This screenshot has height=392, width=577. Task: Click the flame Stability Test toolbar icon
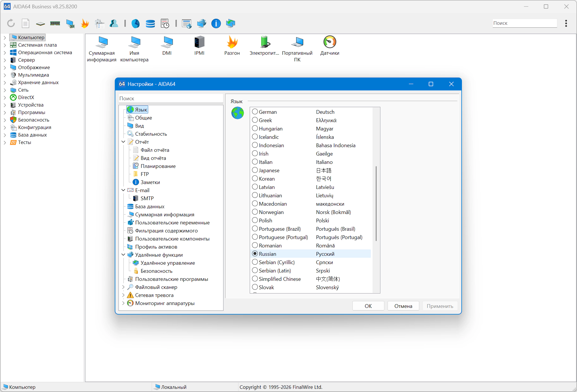pyautogui.click(x=85, y=23)
